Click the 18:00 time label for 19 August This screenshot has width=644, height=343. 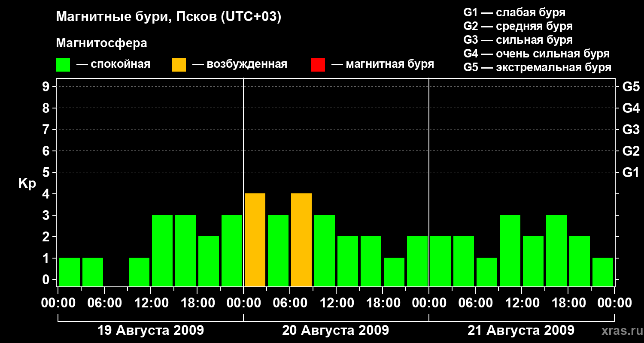[197, 303]
